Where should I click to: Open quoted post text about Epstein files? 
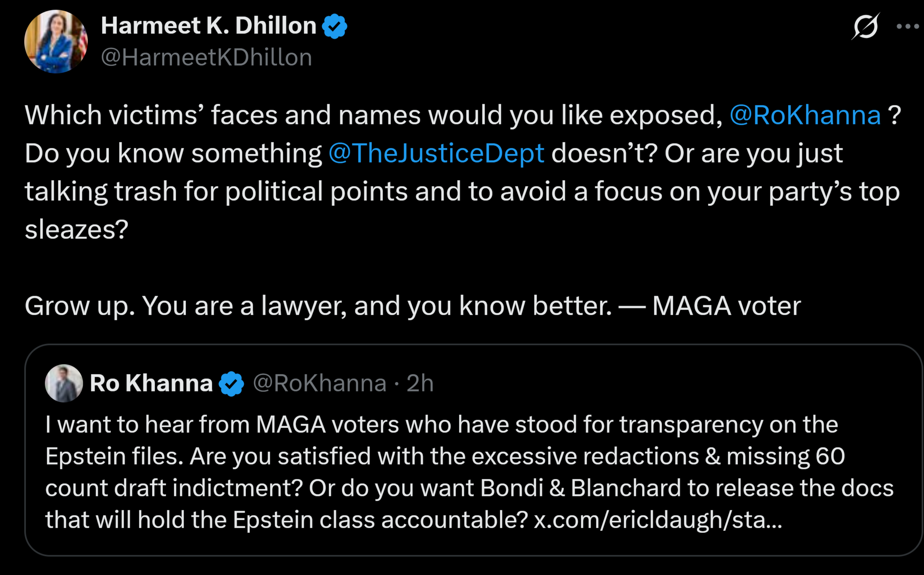pos(469,472)
